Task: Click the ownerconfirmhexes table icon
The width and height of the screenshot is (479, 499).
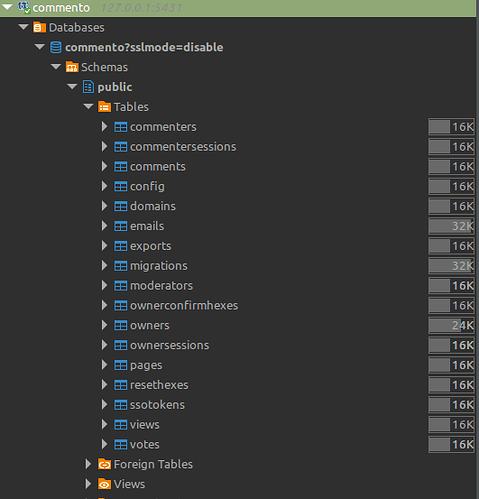Action: click(121, 305)
